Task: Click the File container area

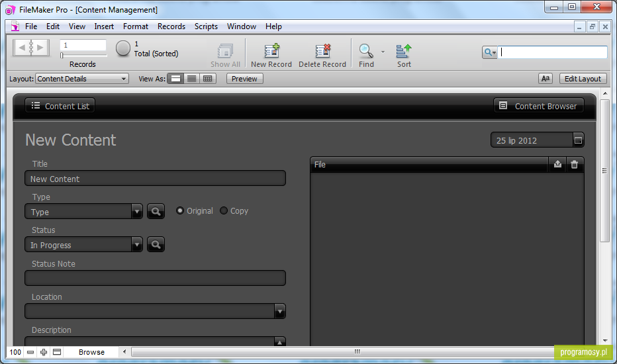Action: point(447,259)
